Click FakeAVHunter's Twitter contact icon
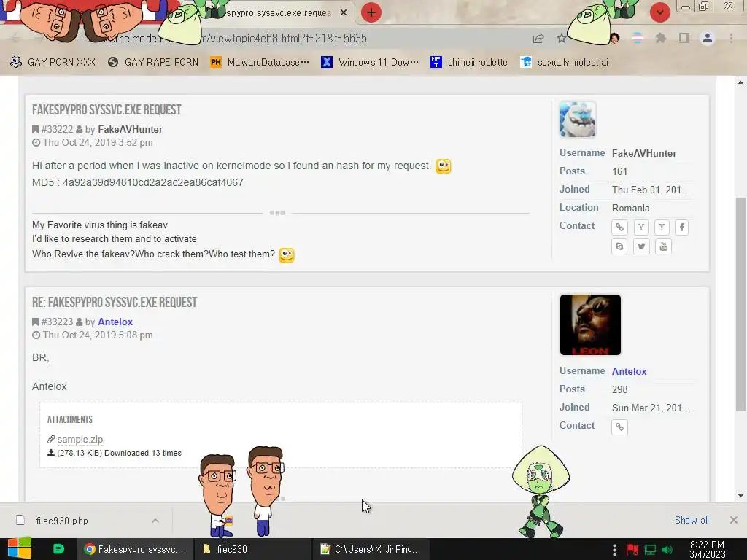 coord(641,246)
